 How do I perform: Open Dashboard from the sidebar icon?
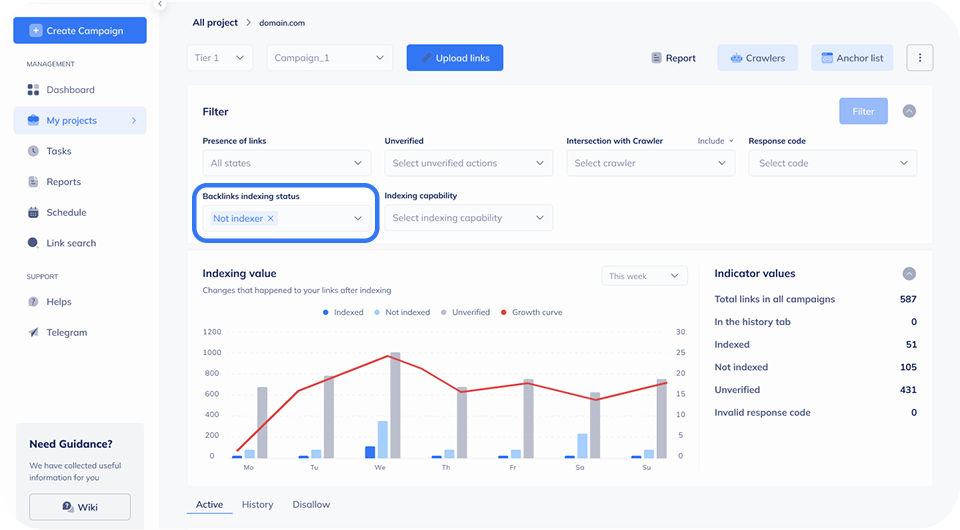[x=33, y=90]
